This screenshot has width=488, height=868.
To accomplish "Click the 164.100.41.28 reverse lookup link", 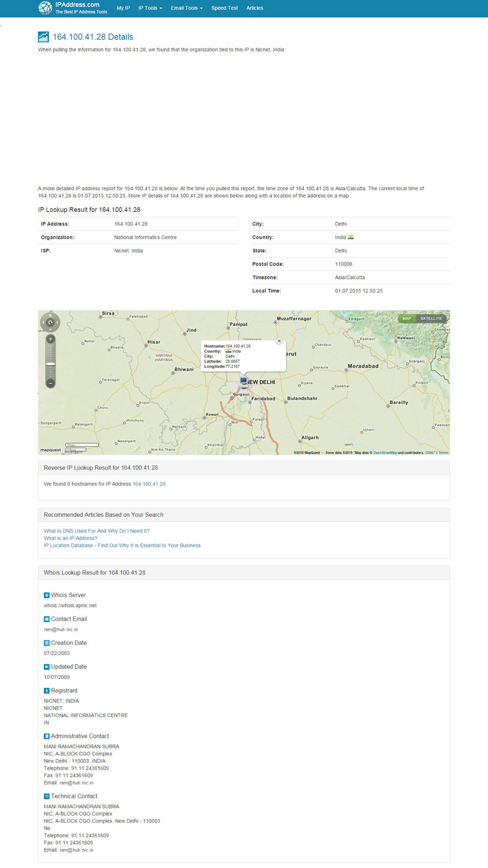I will (x=149, y=483).
